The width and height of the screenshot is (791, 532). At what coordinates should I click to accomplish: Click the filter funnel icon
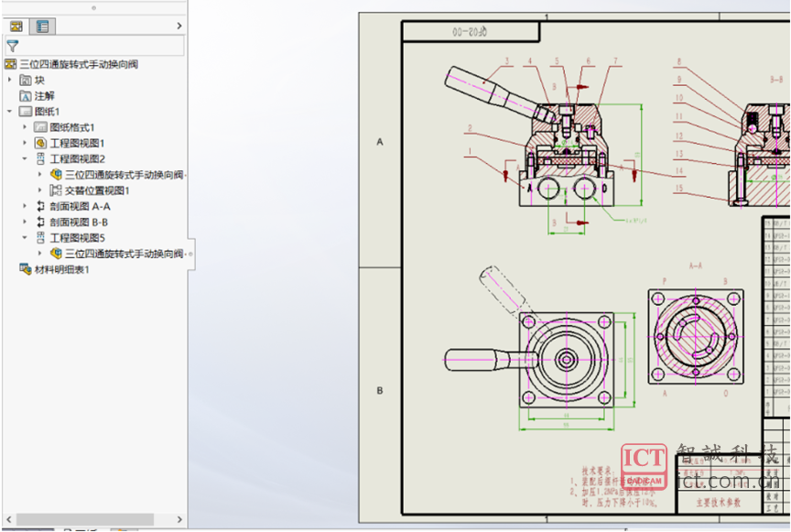[x=13, y=46]
